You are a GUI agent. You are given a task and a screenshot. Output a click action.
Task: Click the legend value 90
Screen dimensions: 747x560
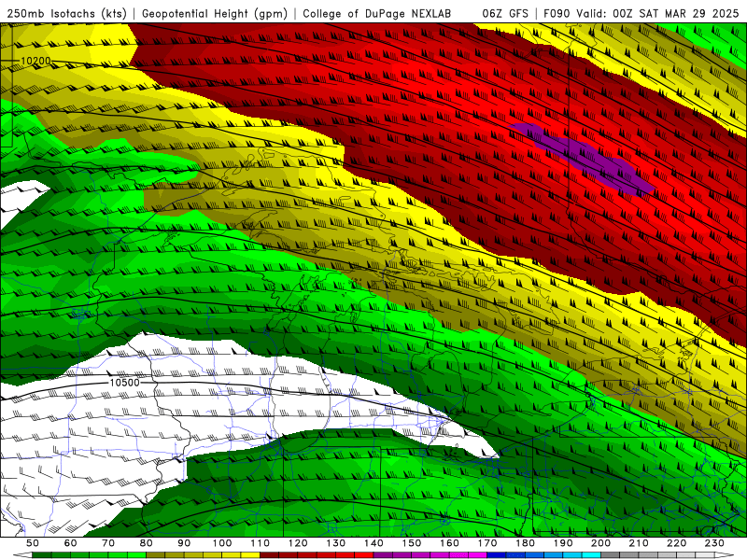pos(184,543)
